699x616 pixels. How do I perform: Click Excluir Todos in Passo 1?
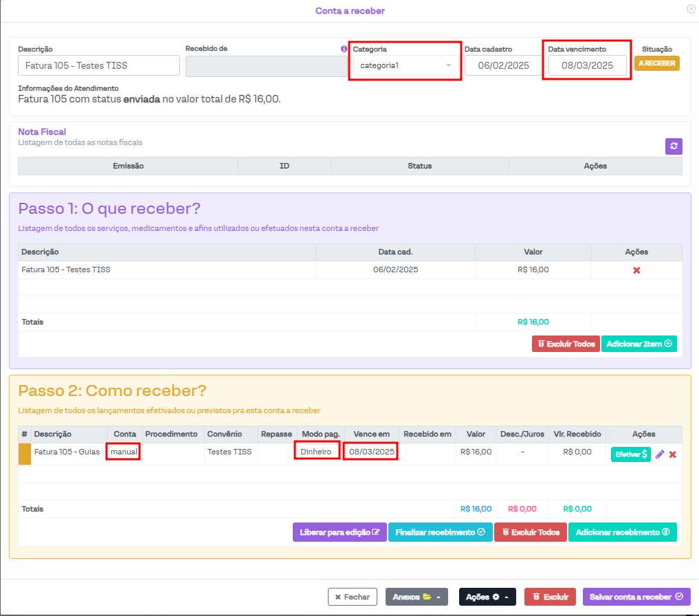(566, 344)
